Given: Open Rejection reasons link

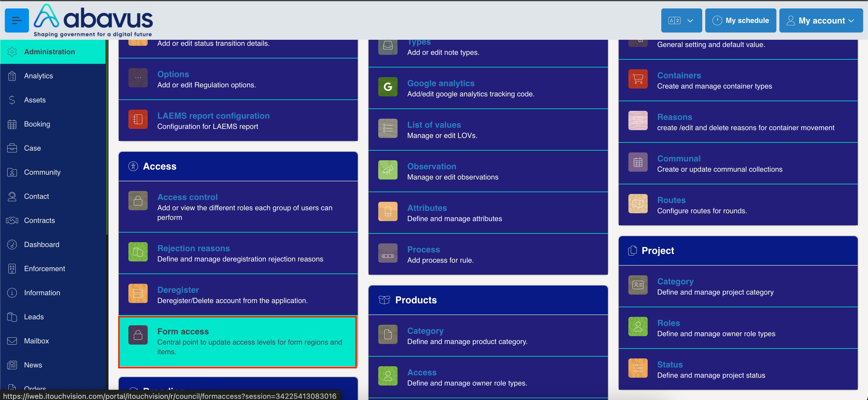Looking at the screenshot, I should click(x=193, y=248).
